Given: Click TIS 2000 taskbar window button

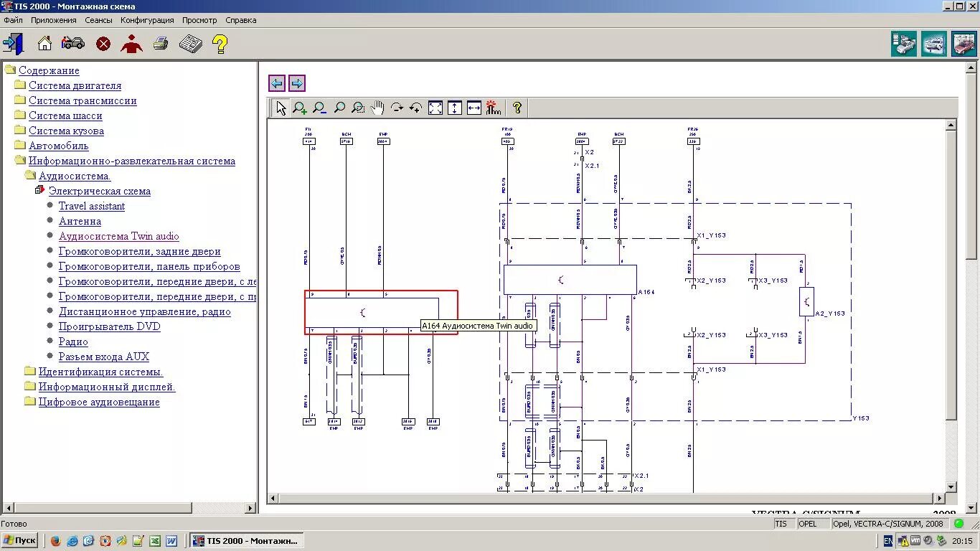Looking at the screenshot, I should tap(248, 540).
